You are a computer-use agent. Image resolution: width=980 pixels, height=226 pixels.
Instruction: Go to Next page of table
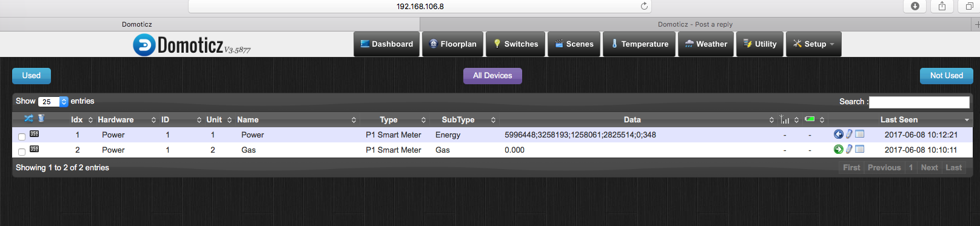929,168
